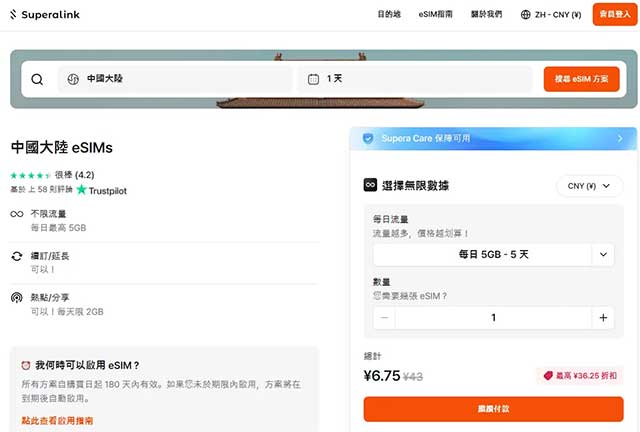Open the eSIM指南 menu item

click(436, 15)
